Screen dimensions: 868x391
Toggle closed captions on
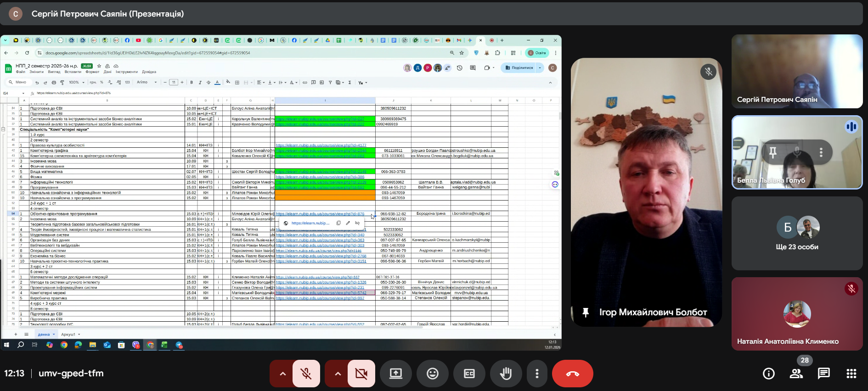pos(469,374)
